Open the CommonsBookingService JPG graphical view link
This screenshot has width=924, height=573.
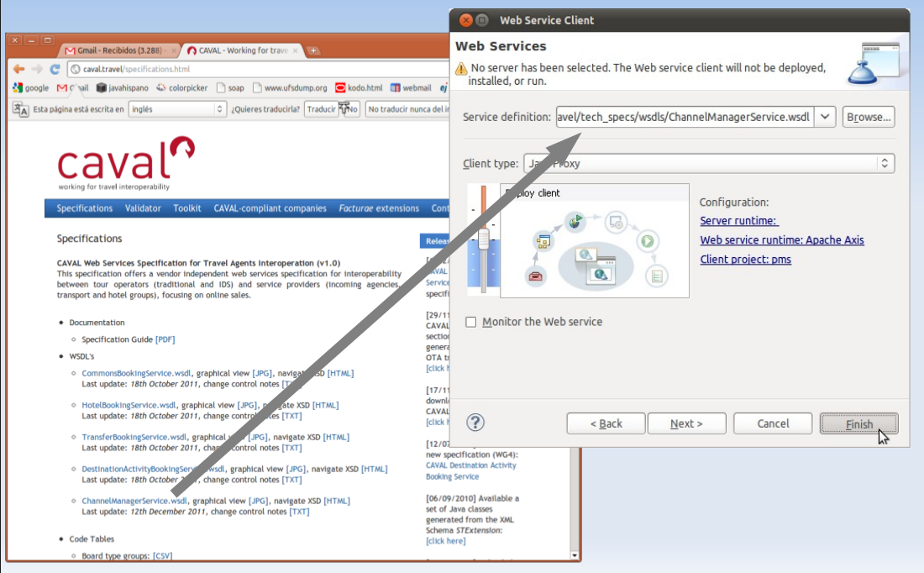click(x=262, y=373)
